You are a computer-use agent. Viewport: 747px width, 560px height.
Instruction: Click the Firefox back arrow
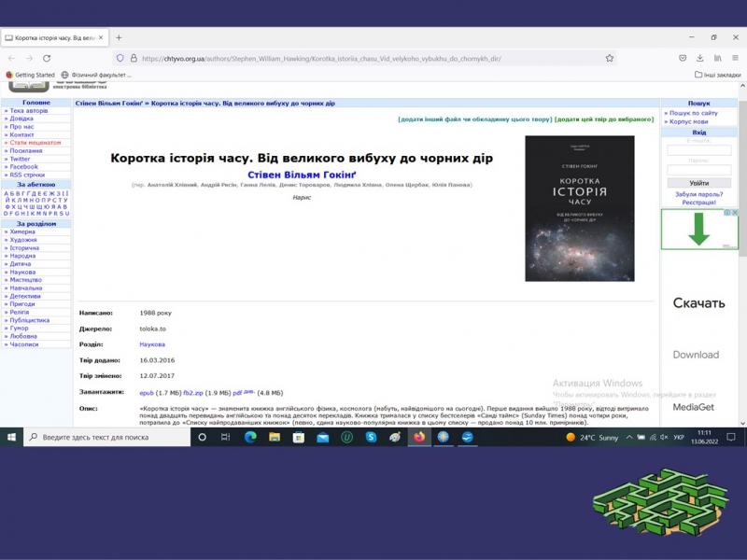[x=12, y=58]
